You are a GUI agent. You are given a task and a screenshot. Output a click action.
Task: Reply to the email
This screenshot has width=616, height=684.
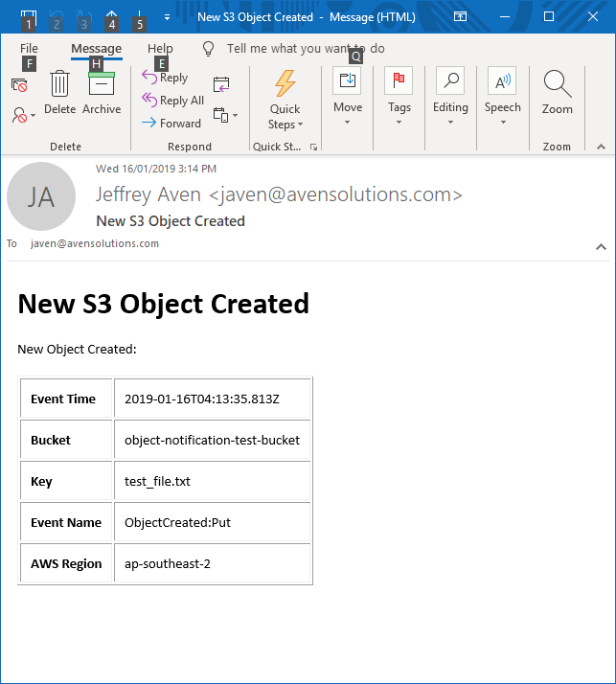coord(165,78)
